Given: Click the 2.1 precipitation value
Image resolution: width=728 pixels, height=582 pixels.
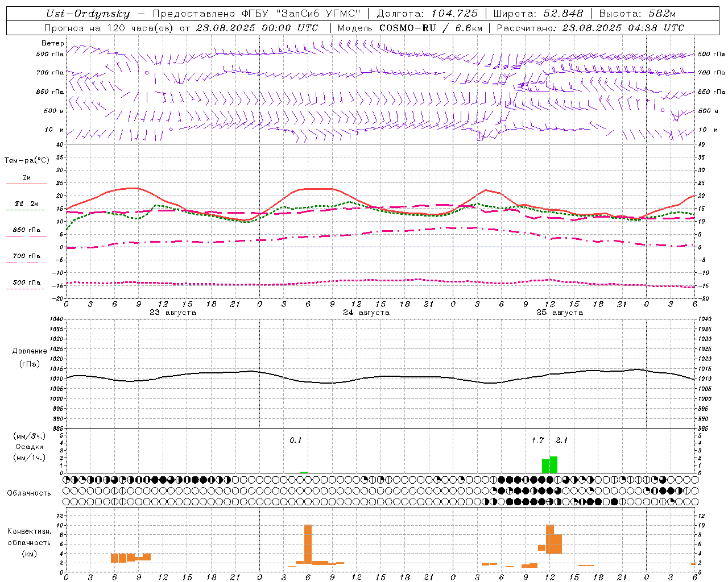Looking at the screenshot, I should 561,440.
